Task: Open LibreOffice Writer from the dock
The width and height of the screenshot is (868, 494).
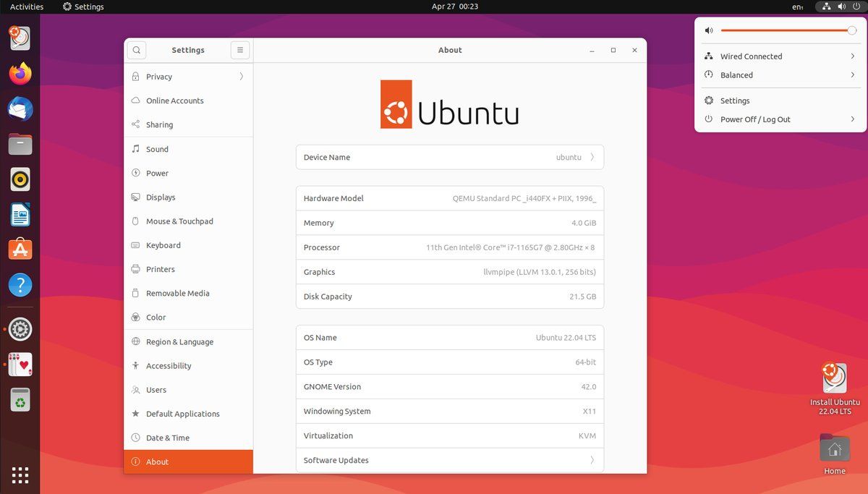Action: [x=20, y=214]
